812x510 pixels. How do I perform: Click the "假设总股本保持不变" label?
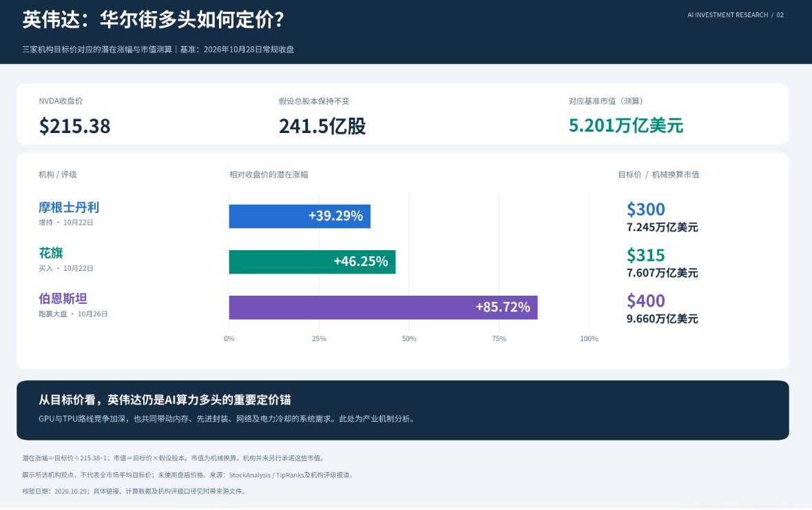(x=314, y=101)
